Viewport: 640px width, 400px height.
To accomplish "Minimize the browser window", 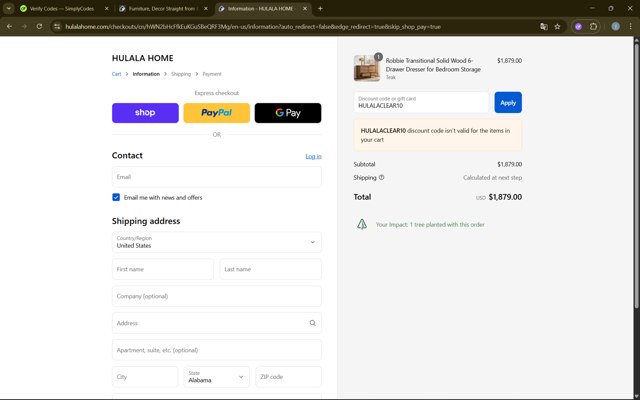I will pos(592,8).
